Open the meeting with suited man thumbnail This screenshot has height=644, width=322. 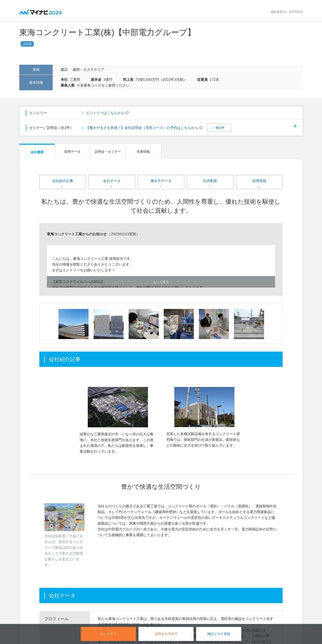[x=214, y=324]
